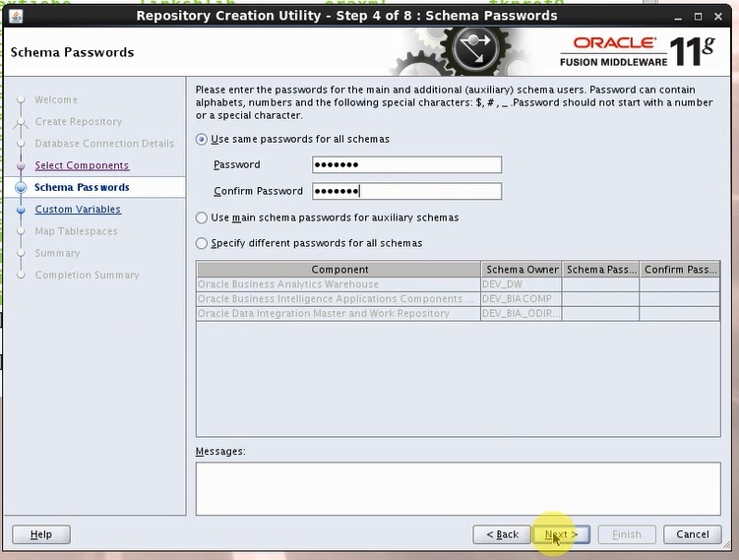The width and height of the screenshot is (739, 560).
Task: Click the Schema Owner column header
Action: (x=522, y=270)
